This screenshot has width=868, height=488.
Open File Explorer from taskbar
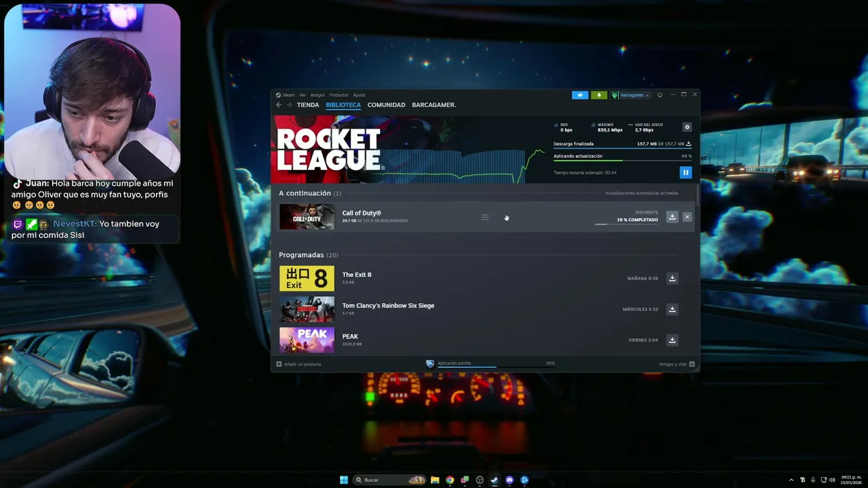(435, 480)
